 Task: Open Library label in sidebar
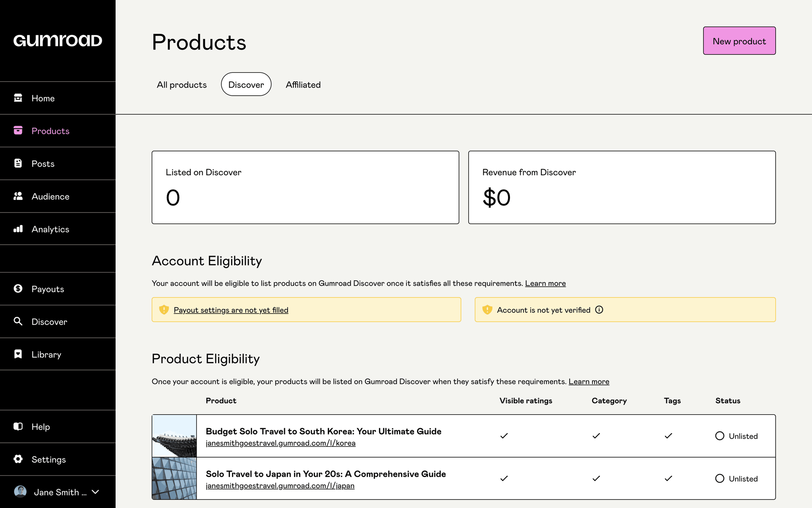pyautogui.click(x=47, y=355)
